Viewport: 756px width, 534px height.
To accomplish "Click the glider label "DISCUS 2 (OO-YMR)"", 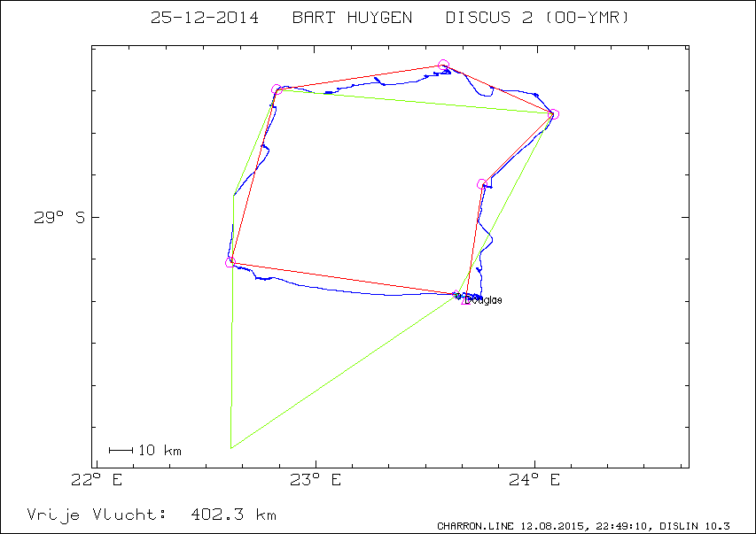I will point(538,18).
